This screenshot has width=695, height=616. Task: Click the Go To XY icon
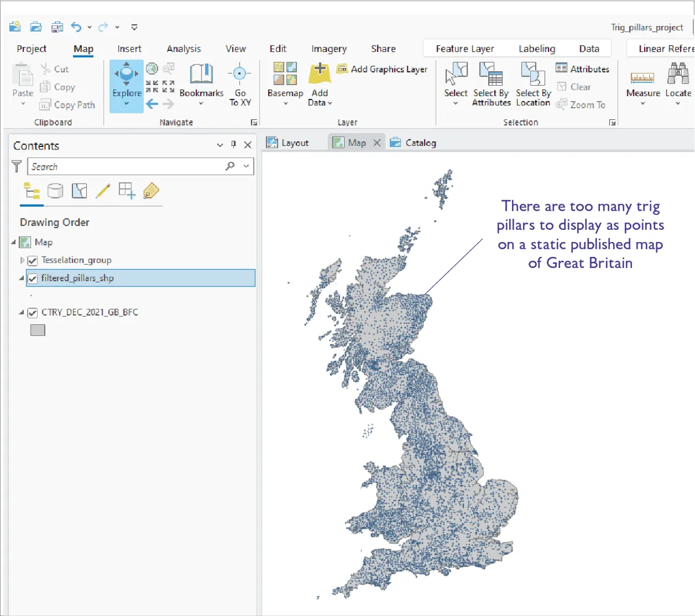click(239, 74)
